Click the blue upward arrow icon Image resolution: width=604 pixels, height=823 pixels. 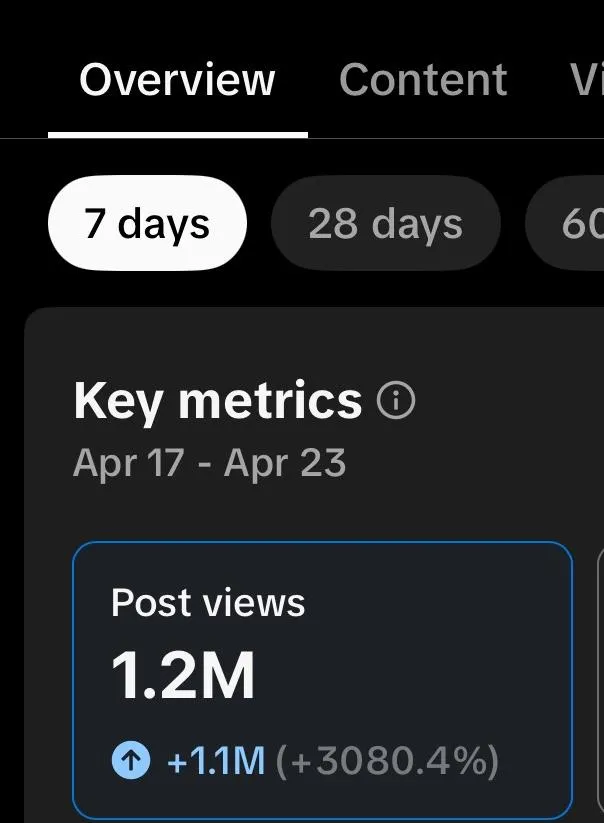click(x=131, y=759)
